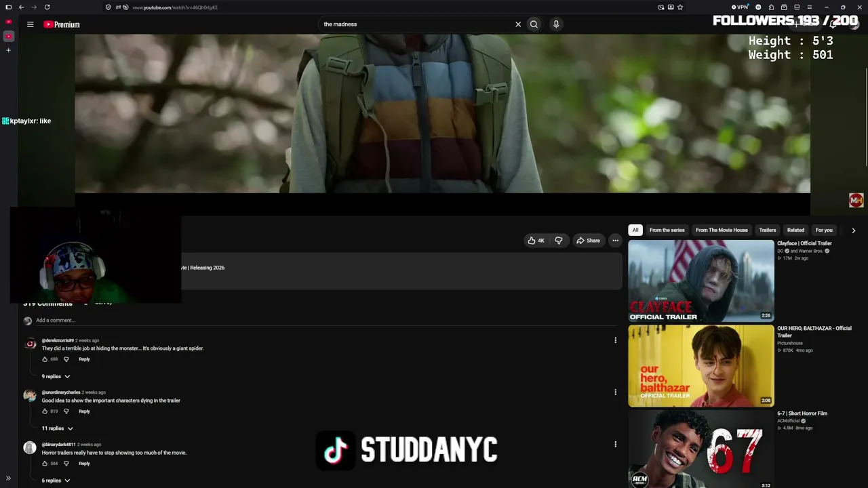Open the video's more actions menu
The height and width of the screenshot is (488, 868).
pos(615,241)
